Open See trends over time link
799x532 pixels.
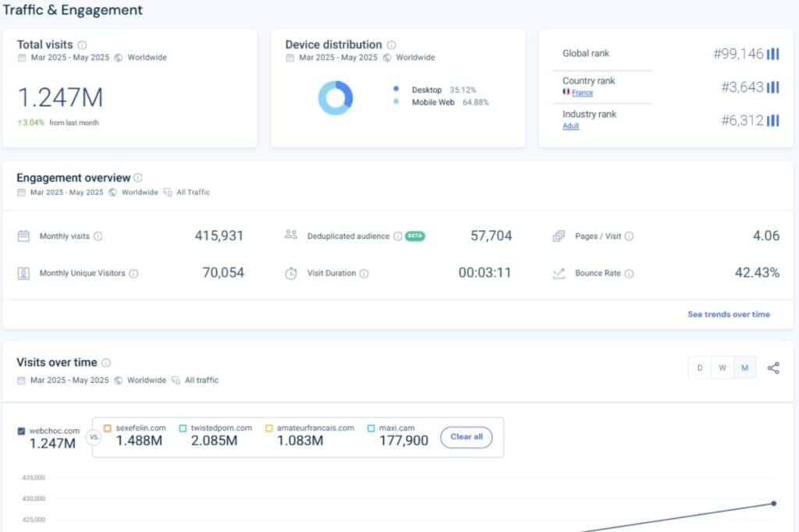(x=729, y=314)
